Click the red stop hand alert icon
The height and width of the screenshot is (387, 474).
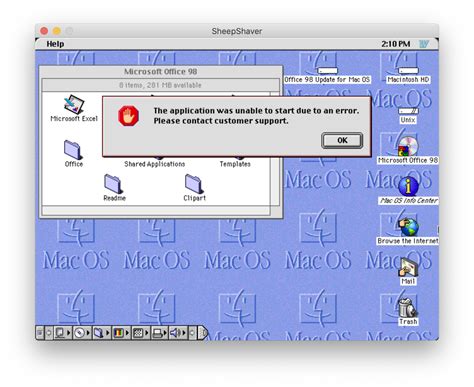click(128, 116)
